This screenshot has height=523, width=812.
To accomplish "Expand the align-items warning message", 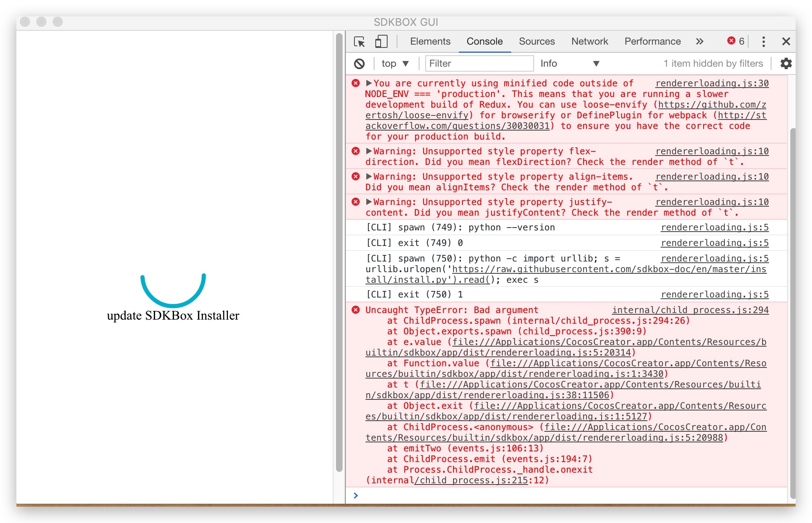I will click(369, 176).
